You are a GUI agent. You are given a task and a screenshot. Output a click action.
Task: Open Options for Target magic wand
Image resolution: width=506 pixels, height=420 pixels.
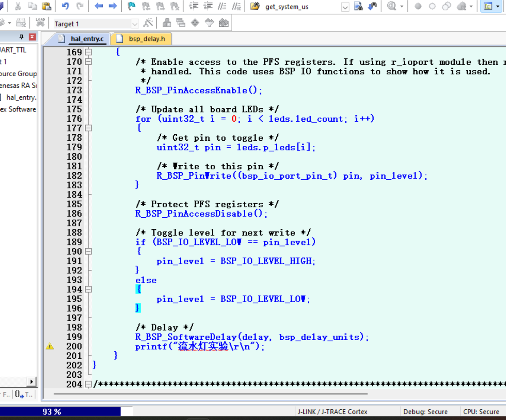pyautogui.click(x=148, y=23)
